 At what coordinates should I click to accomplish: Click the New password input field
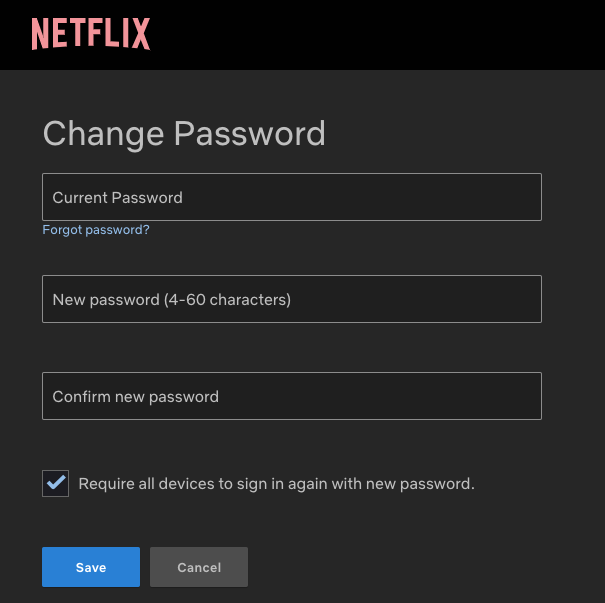point(291,299)
